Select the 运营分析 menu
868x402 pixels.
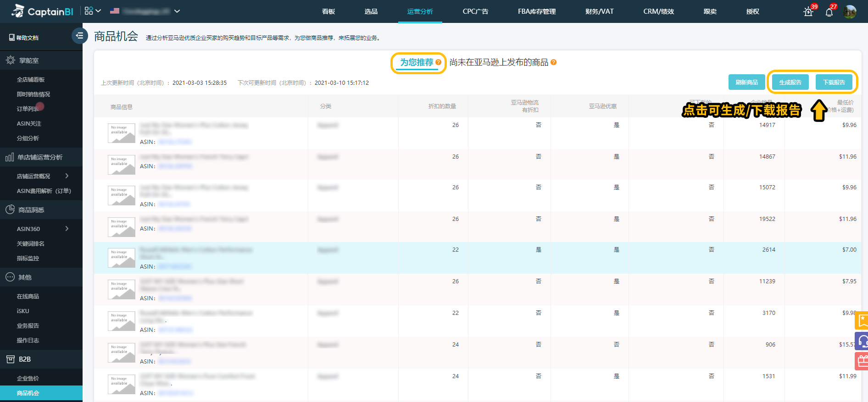pos(420,11)
